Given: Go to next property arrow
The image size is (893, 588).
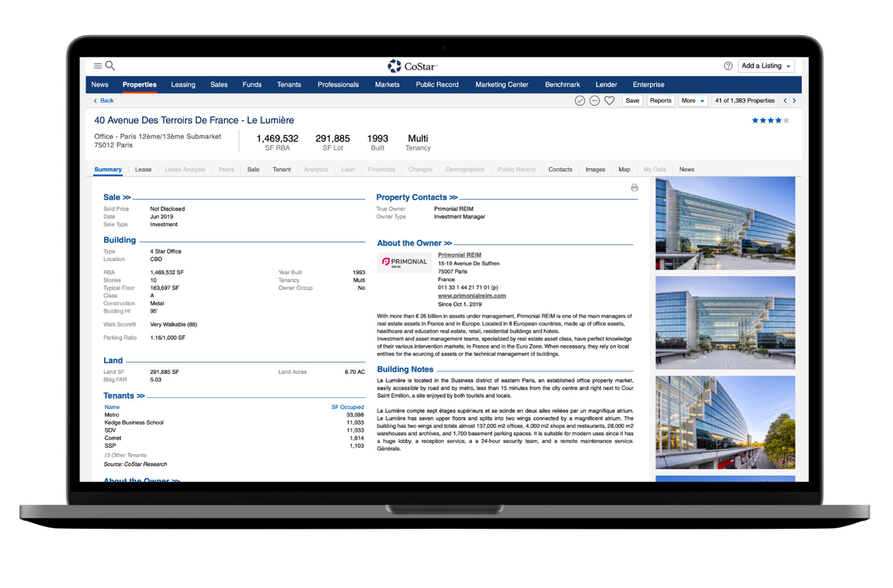Looking at the screenshot, I should (794, 101).
